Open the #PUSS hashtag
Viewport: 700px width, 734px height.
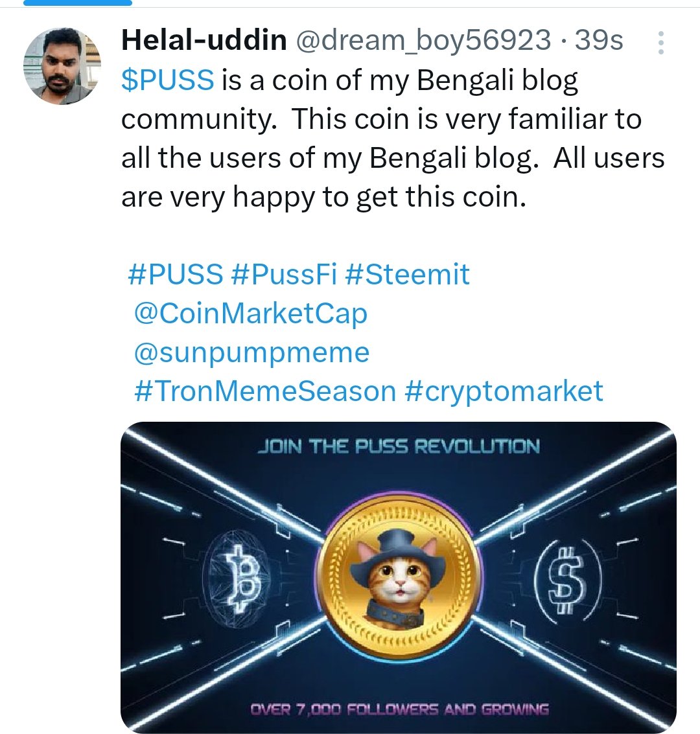click(x=175, y=274)
